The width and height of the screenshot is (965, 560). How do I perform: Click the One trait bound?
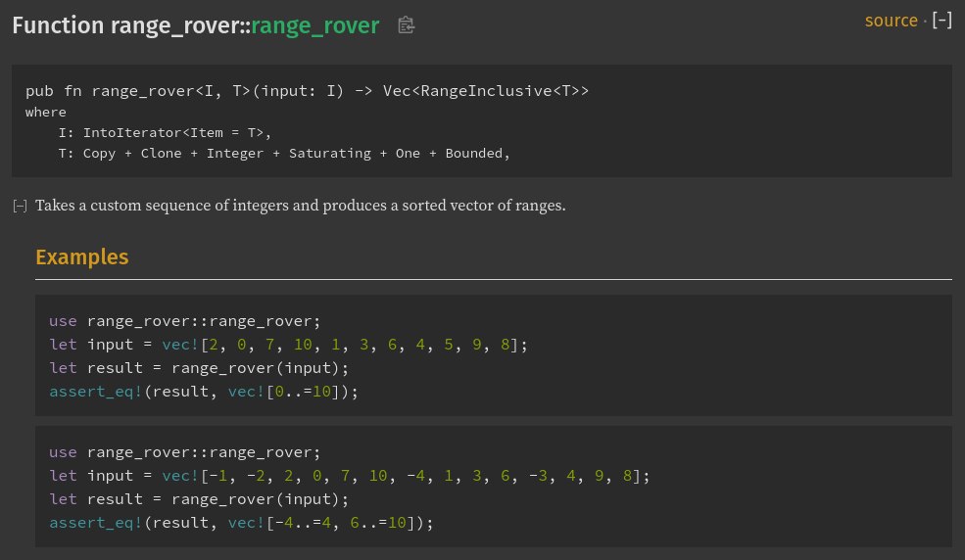click(x=408, y=154)
